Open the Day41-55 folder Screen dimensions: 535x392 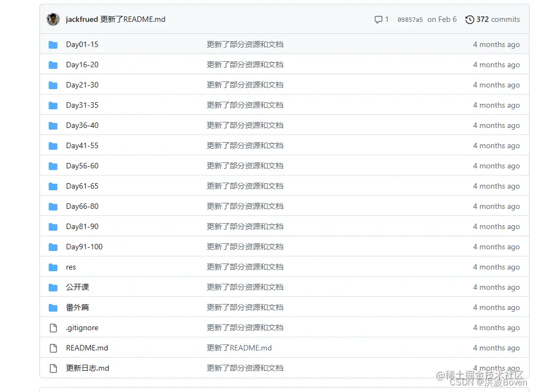(x=82, y=146)
